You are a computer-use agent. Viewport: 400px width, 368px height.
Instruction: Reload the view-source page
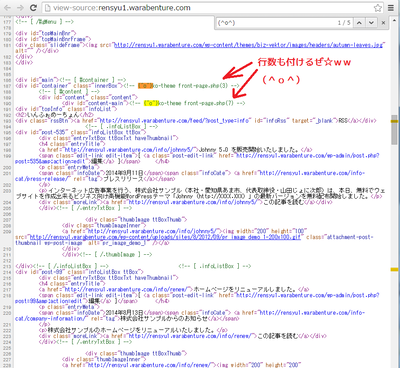coord(33,8)
